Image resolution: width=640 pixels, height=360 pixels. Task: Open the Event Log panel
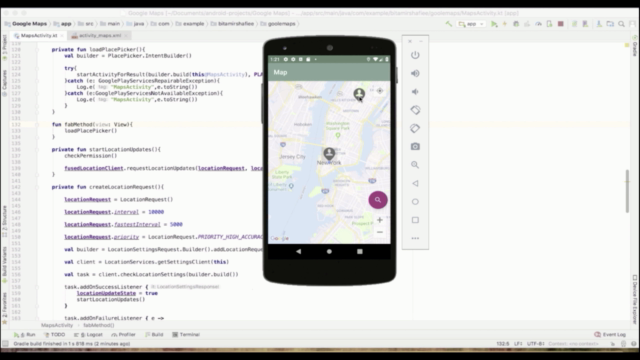click(610, 335)
